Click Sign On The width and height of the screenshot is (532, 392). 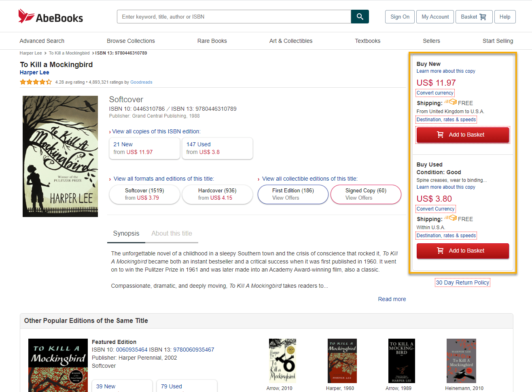(x=399, y=17)
